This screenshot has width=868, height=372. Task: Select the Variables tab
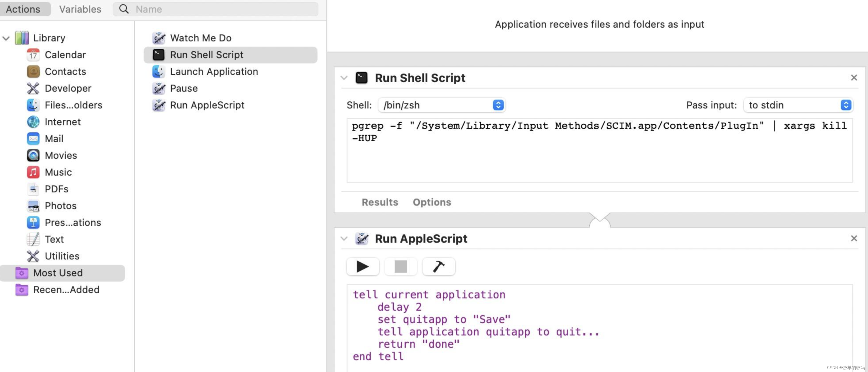tap(80, 8)
